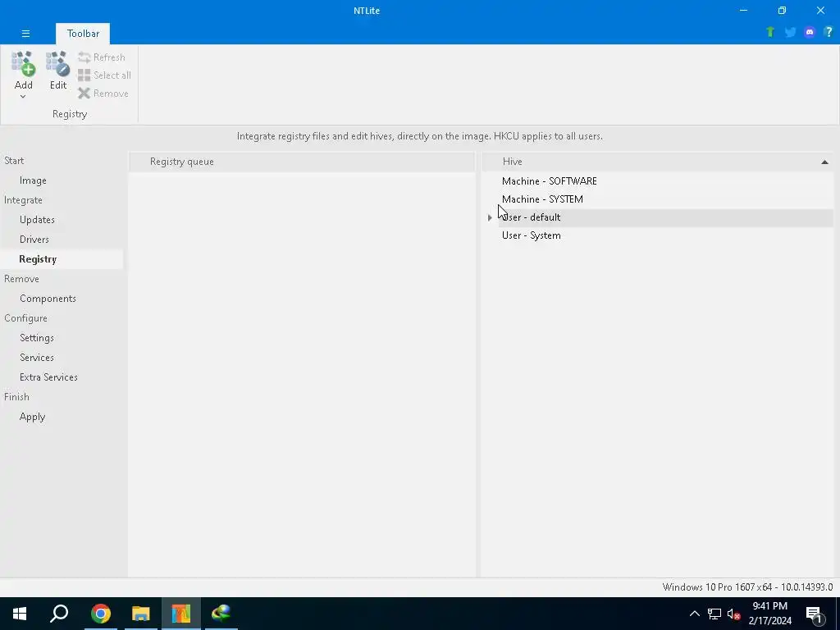Click the taskbar clock and date
The image size is (840, 630).
[769, 614]
